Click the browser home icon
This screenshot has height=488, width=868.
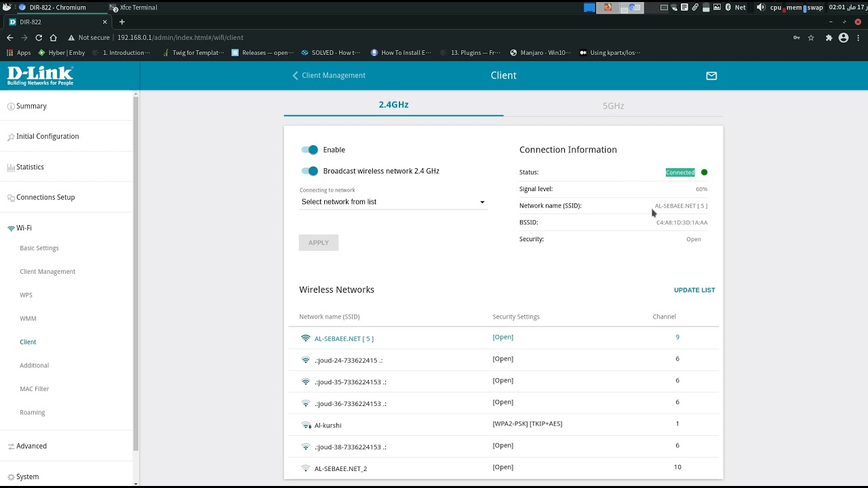pyautogui.click(x=54, y=38)
